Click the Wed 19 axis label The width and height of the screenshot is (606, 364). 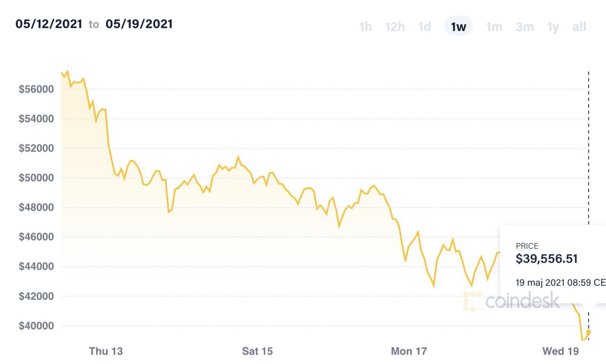(560, 351)
